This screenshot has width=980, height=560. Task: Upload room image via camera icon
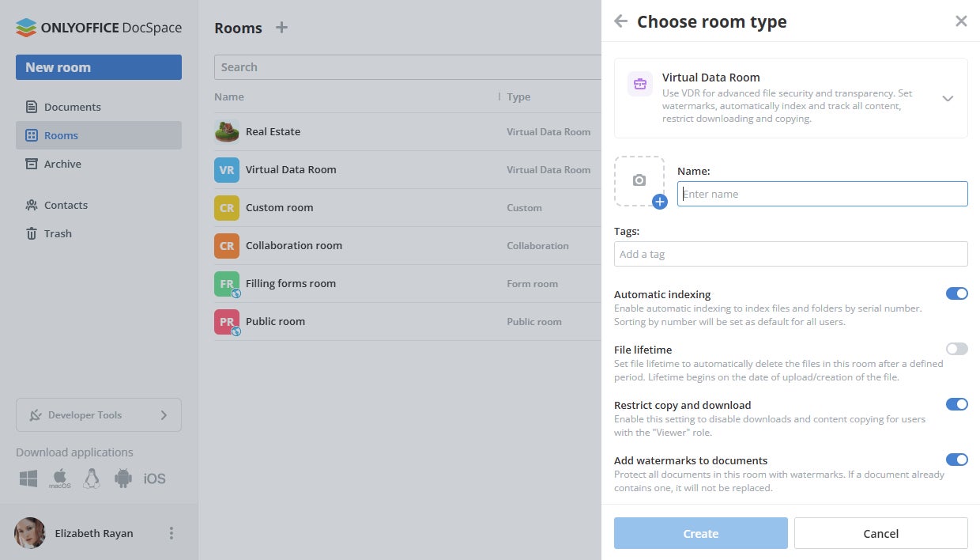coord(639,181)
